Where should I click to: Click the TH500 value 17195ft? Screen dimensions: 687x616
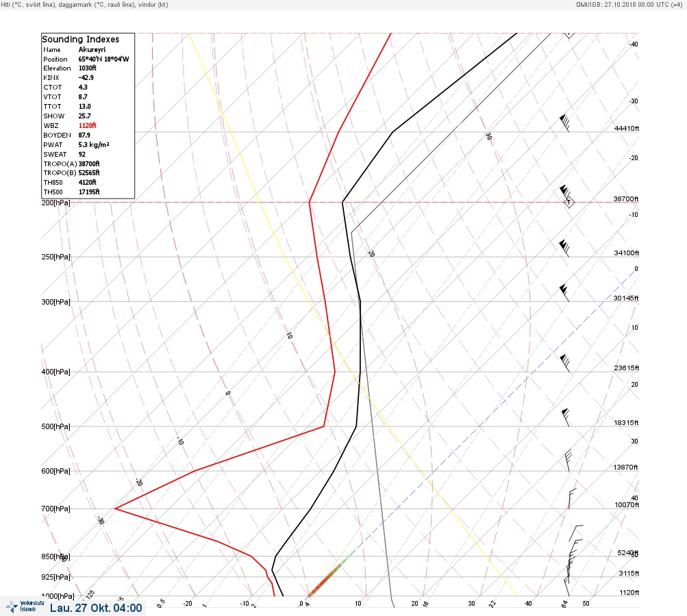89,192
